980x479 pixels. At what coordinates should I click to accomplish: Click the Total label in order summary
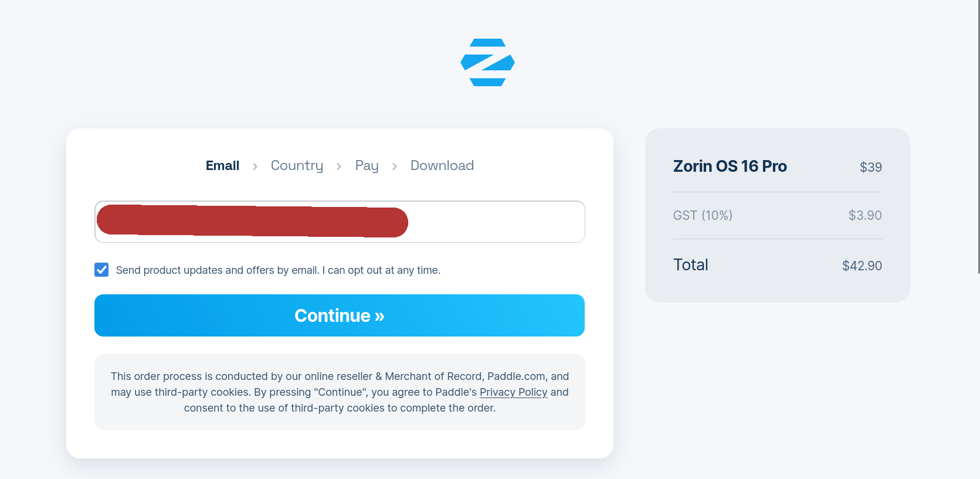691,265
